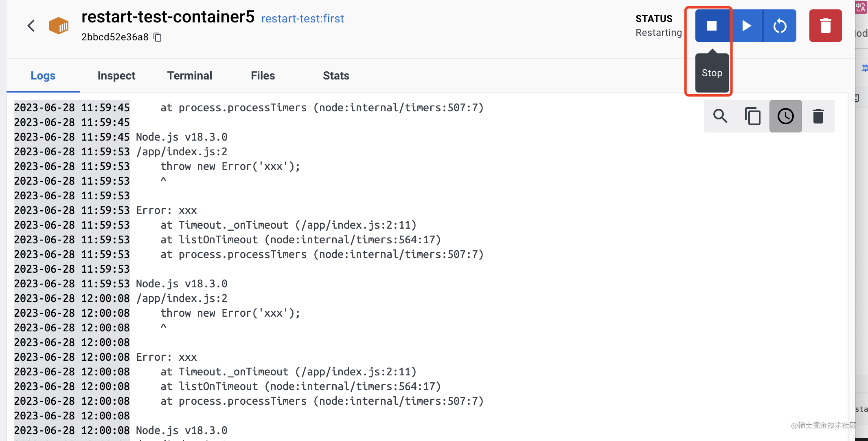Open the Terminal tab

click(x=189, y=76)
